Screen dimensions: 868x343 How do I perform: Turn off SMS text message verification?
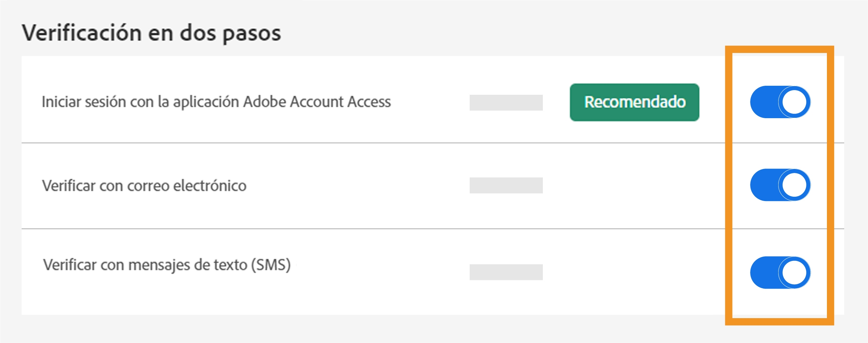coord(780,273)
